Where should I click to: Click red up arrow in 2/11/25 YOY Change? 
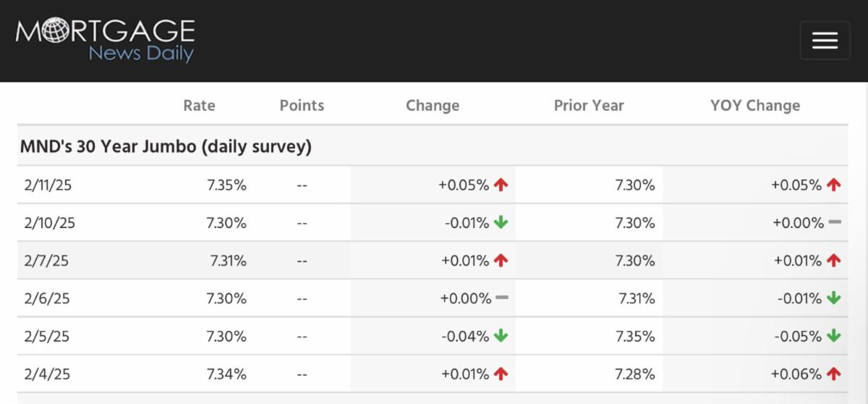pyautogui.click(x=833, y=185)
